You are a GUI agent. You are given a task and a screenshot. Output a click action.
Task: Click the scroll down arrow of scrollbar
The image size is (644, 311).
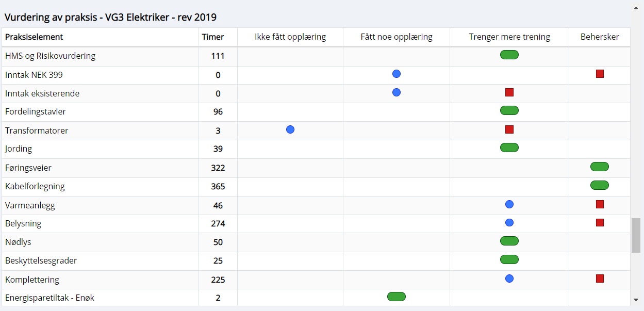pyautogui.click(x=636, y=299)
